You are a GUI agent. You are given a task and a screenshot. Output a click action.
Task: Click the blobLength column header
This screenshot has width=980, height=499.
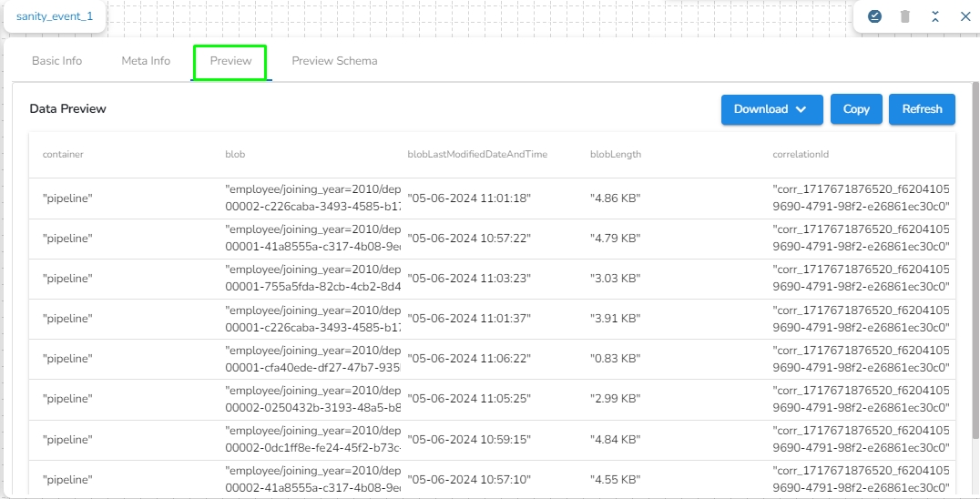pos(616,154)
